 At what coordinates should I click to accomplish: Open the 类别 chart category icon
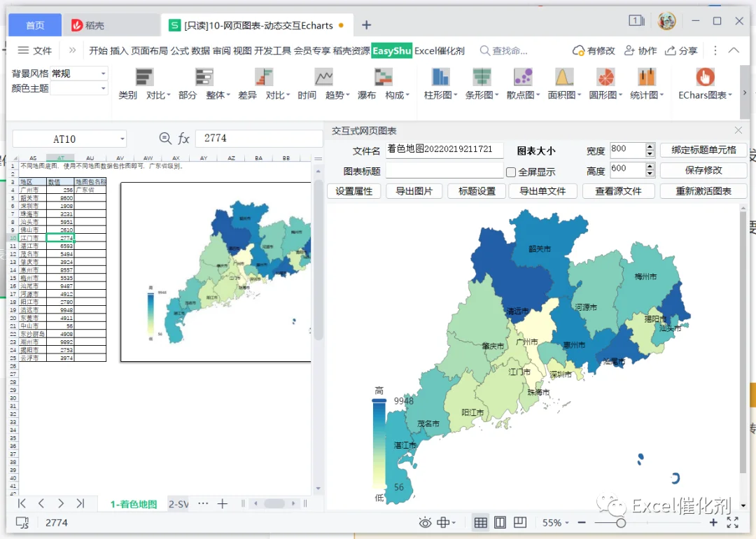pos(144,77)
